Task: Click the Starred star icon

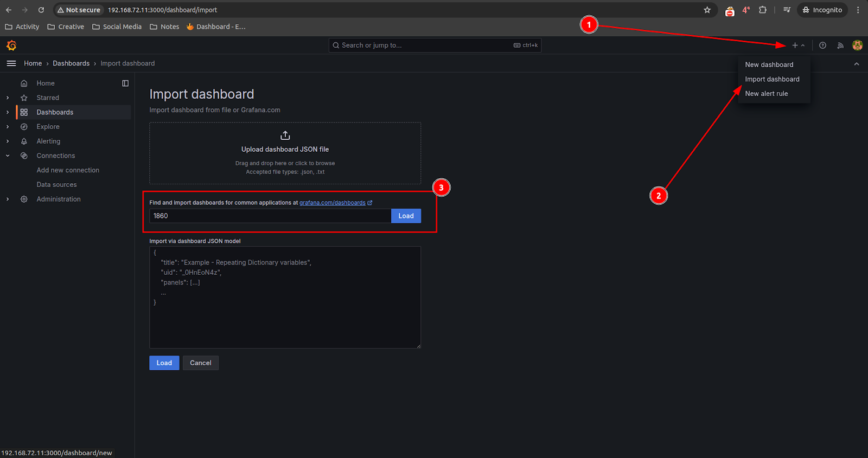Action: point(24,98)
